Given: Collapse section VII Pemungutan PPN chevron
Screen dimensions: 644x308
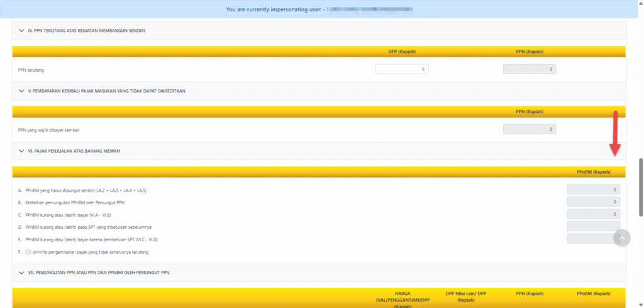Looking at the screenshot, I should click(21, 272).
